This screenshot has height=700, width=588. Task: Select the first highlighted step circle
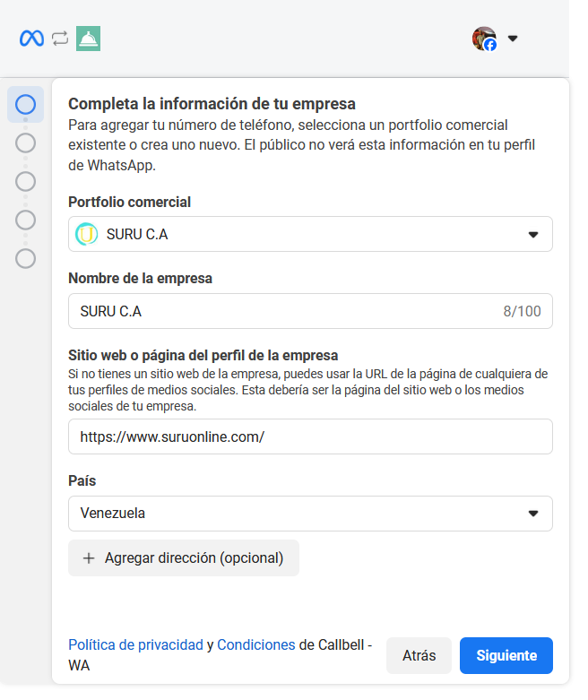(26, 104)
